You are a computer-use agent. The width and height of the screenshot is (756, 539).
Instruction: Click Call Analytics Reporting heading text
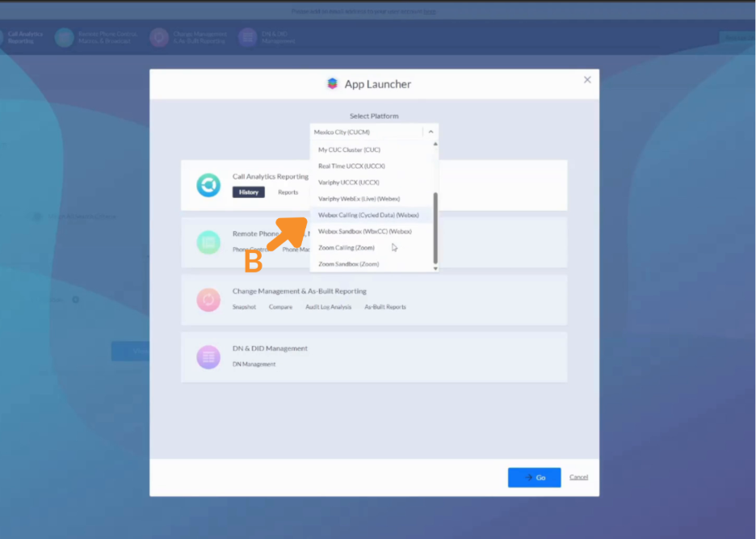(x=271, y=177)
